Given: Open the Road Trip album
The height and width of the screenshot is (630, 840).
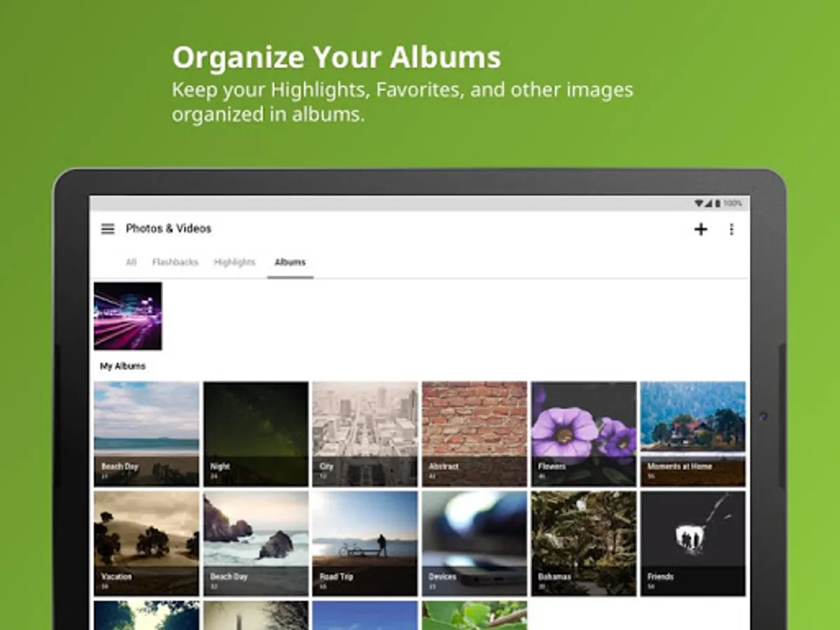Looking at the screenshot, I should tap(365, 543).
